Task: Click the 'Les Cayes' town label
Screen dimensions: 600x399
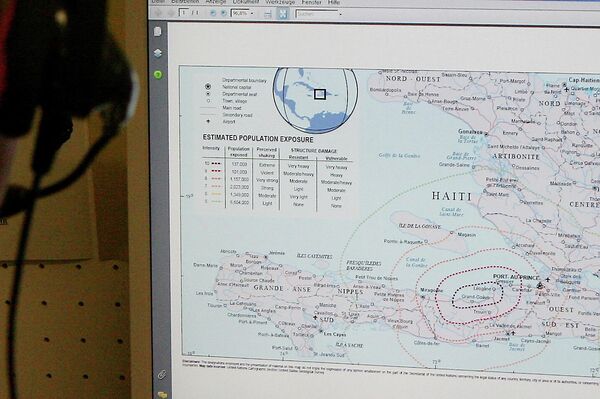Action: tap(335, 334)
